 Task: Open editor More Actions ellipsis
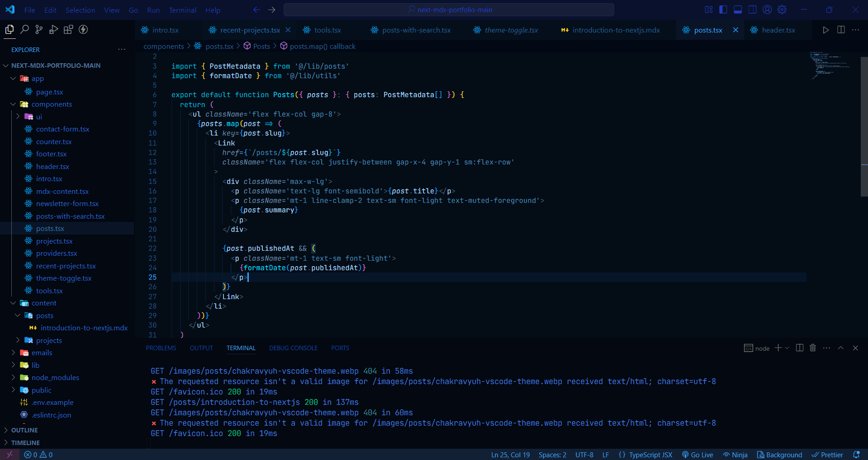(855, 30)
